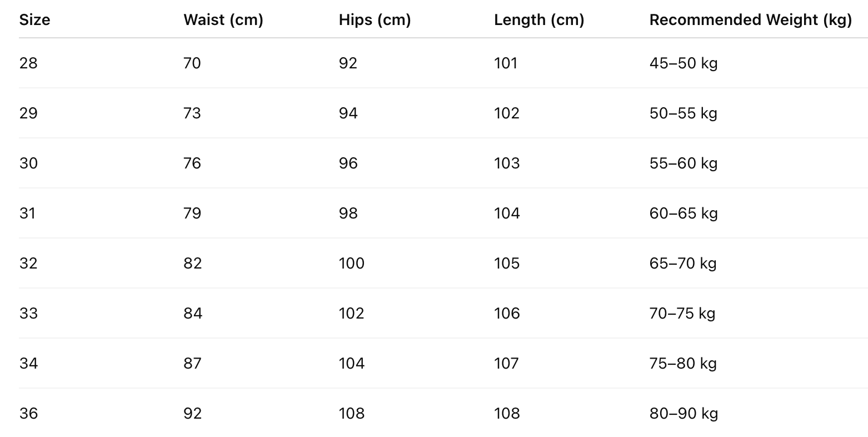Select the size 36 cell

pos(28,414)
